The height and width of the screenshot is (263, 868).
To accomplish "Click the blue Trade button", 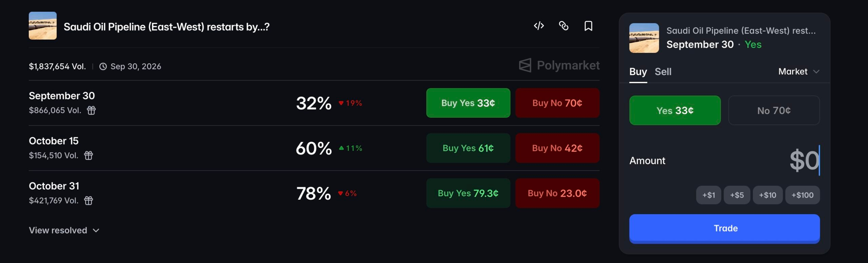I will tap(725, 228).
